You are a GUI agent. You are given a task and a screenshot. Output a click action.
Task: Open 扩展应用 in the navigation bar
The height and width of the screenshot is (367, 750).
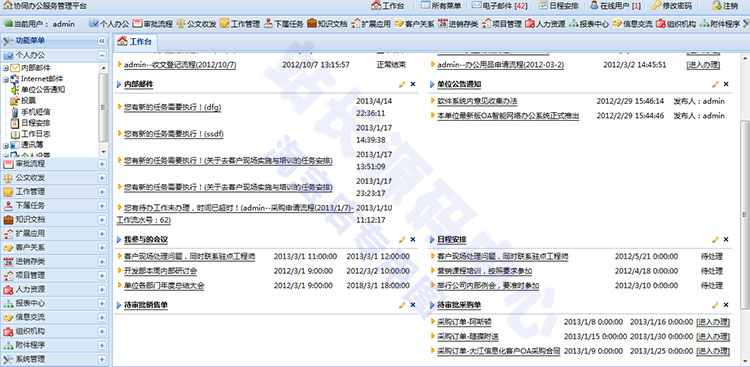pyautogui.click(x=371, y=23)
